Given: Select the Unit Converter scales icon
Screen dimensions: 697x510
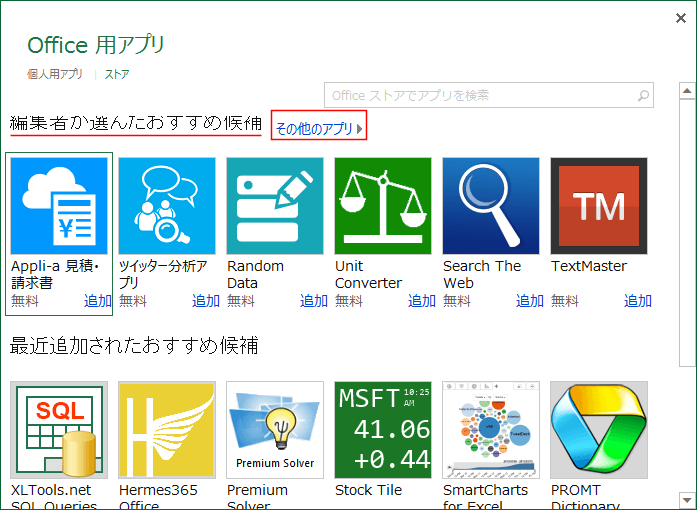Looking at the screenshot, I should tap(383, 206).
